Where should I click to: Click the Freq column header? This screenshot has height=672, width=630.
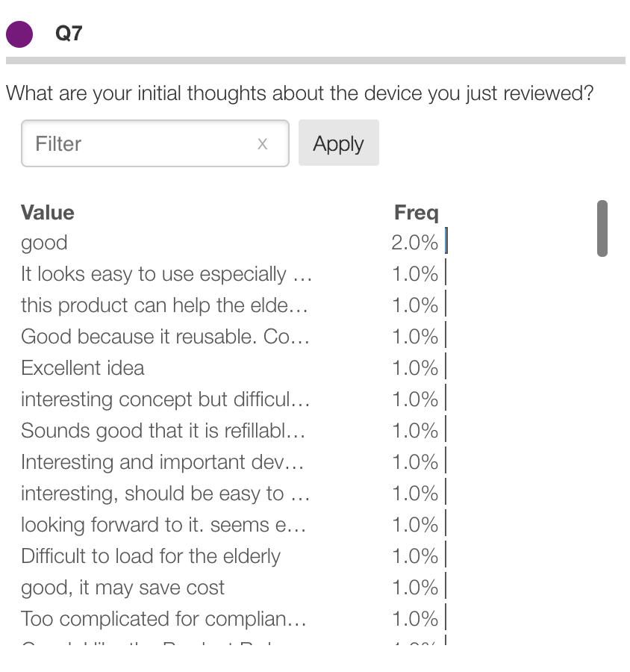click(x=416, y=213)
